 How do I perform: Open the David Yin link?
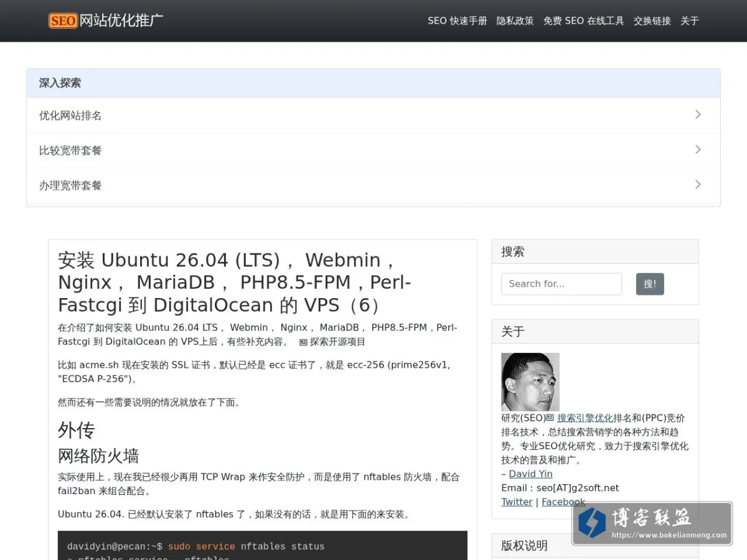point(530,474)
